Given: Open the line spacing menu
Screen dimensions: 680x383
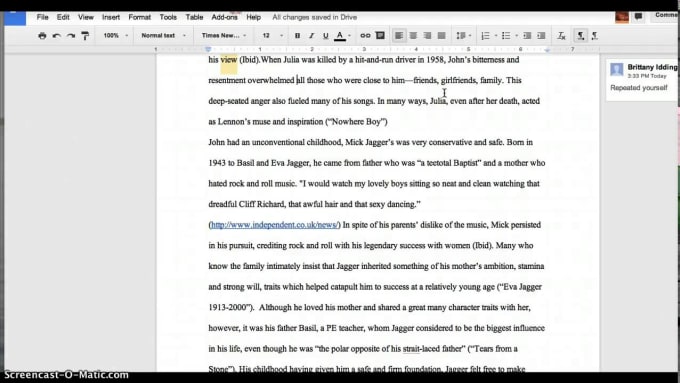Looking at the screenshot, I should pos(463,36).
